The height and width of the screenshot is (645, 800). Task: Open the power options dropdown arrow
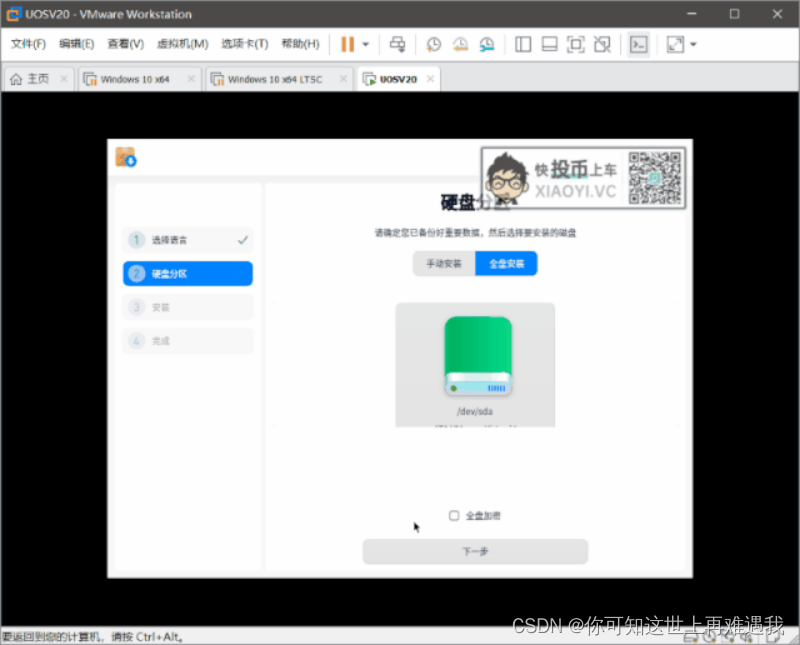click(x=366, y=44)
